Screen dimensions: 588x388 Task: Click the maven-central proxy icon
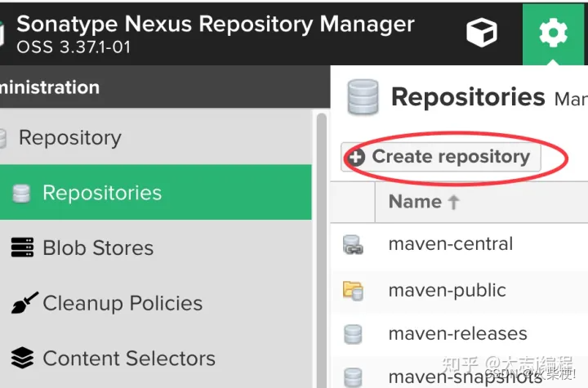[x=353, y=245]
